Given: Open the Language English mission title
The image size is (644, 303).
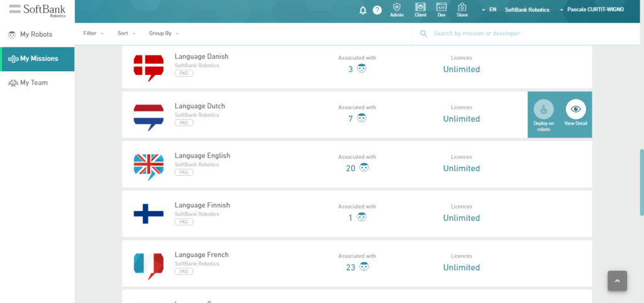Looking at the screenshot, I should (202, 156).
